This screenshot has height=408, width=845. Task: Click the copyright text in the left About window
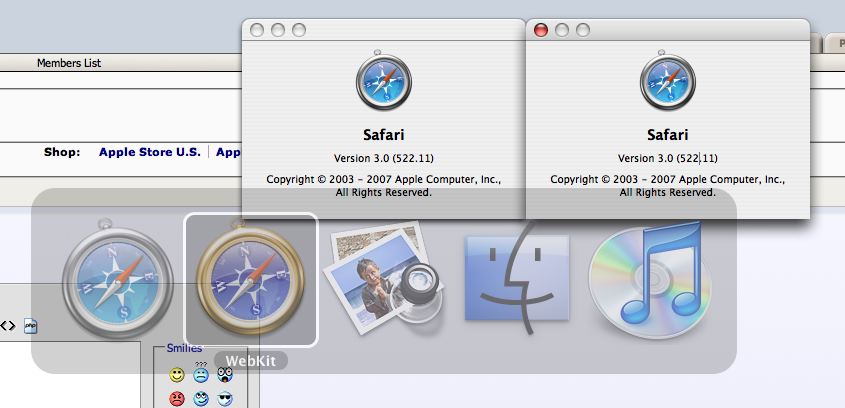click(384, 186)
